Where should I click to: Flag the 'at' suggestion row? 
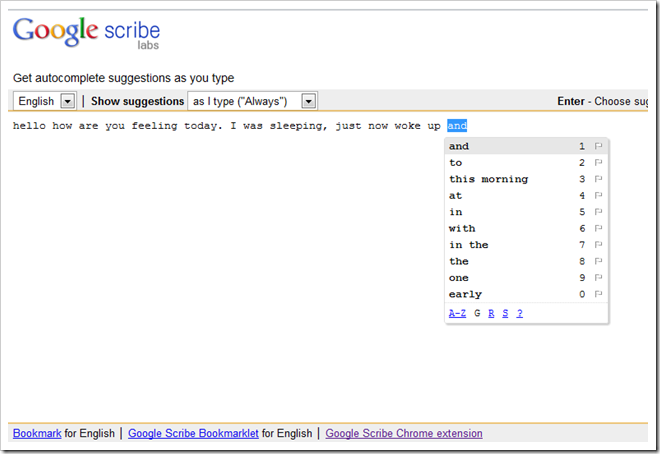tap(598, 195)
